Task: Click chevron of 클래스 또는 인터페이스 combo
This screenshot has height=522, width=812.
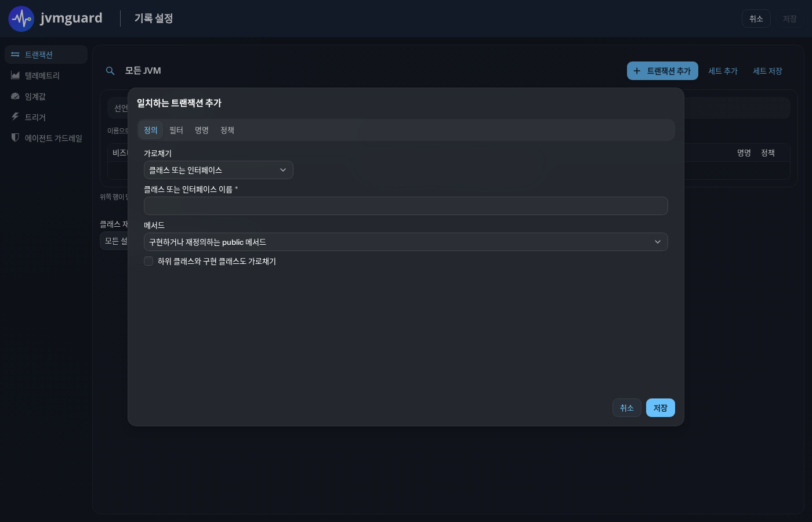Action: click(x=283, y=170)
